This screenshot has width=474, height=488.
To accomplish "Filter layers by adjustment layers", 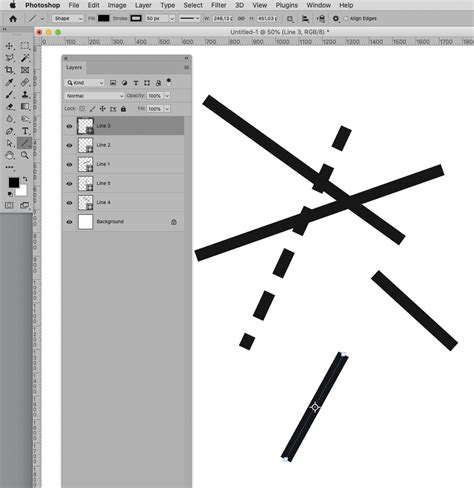I will point(124,83).
